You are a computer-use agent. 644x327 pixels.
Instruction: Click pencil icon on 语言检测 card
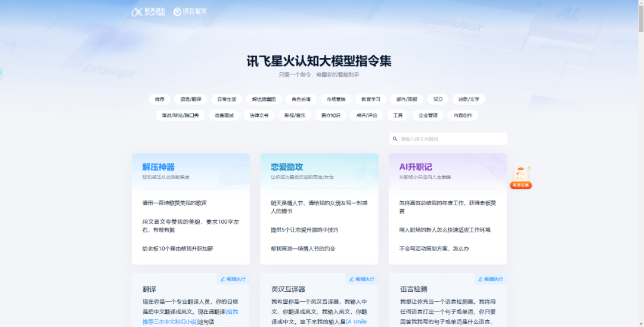(x=480, y=279)
